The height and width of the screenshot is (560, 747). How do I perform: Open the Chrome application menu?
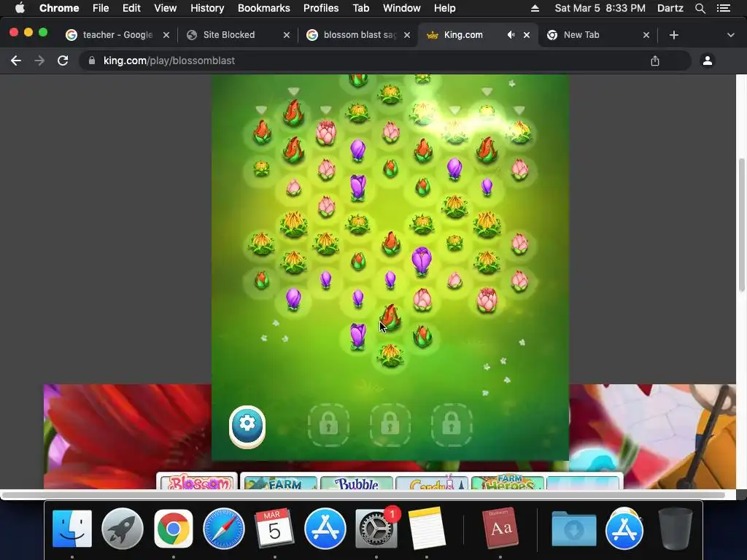point(59,8)
